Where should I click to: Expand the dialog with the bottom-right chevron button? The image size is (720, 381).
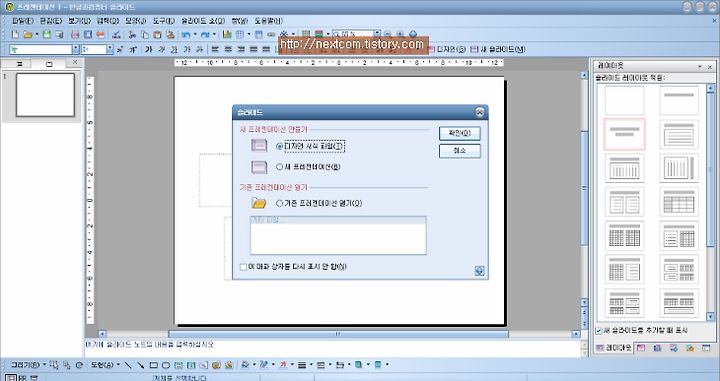click(479, 271)
